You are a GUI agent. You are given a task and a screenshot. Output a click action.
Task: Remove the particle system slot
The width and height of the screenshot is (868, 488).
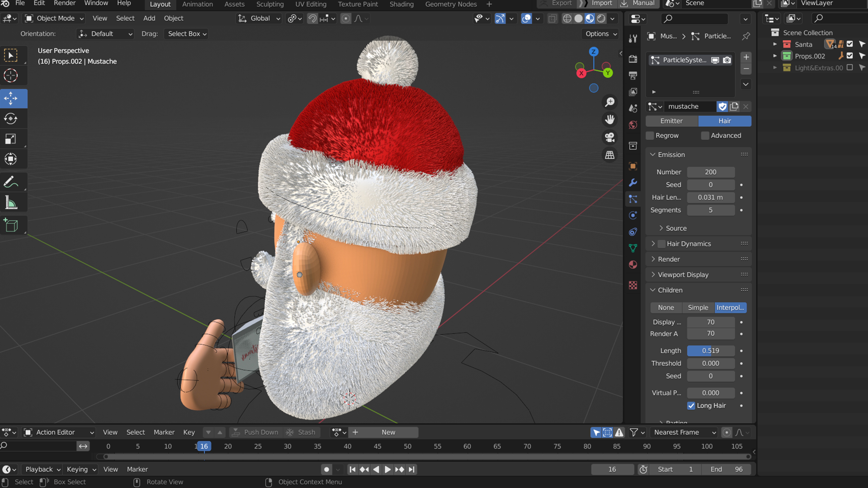746,69
